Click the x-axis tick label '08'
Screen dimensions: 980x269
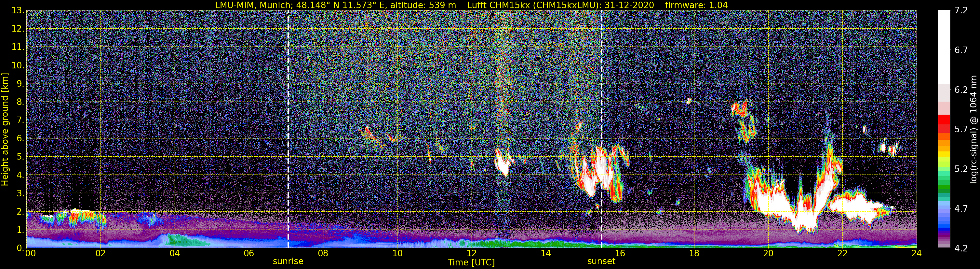point(323,253)
